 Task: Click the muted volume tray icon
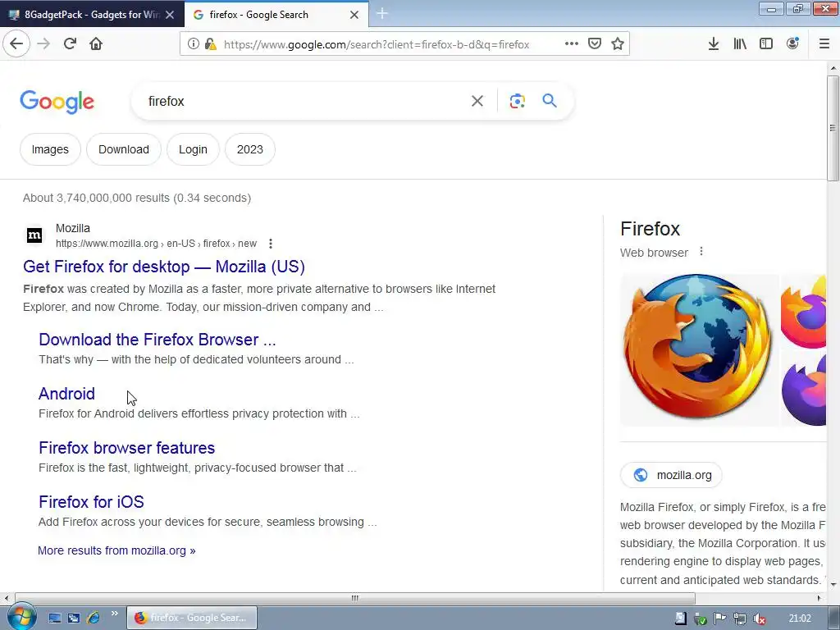tap(759, 619)
